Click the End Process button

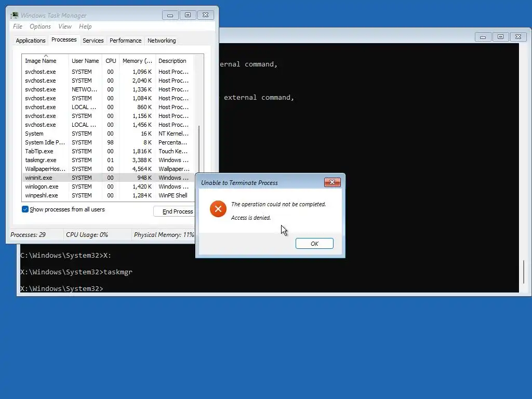click(176, 211)
